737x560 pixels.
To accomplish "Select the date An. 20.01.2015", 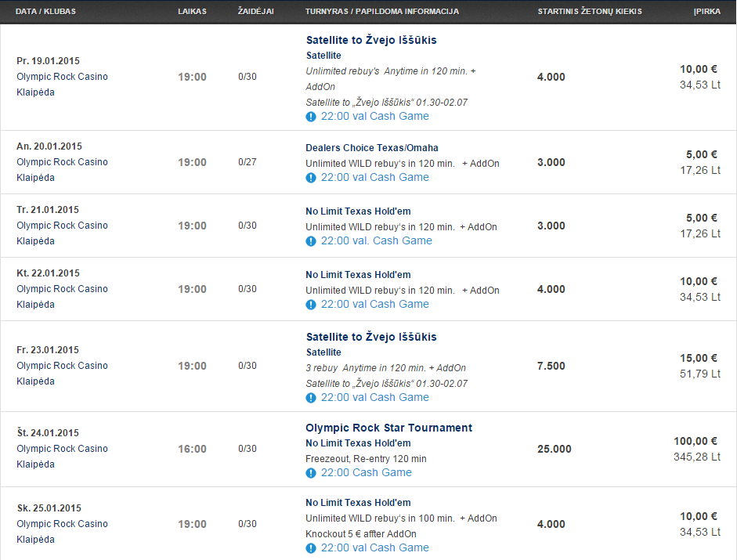I will pyautogui.click(x=49, y=146).
